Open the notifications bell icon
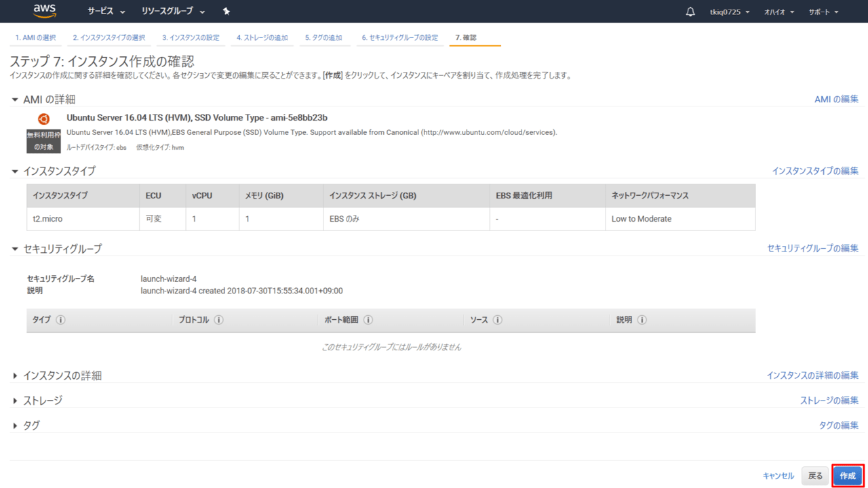Image resolution: width=868 pixels, height=488 pixels. pos(690,12)
